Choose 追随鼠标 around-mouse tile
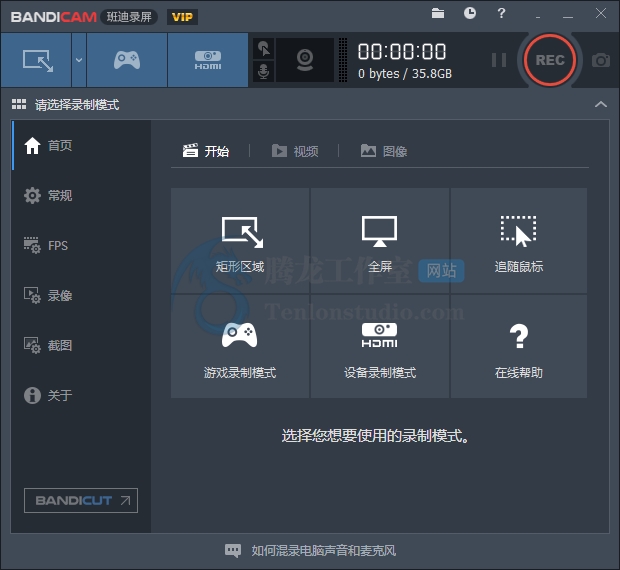This screenshot has height=570, width=620. [519, 241]
